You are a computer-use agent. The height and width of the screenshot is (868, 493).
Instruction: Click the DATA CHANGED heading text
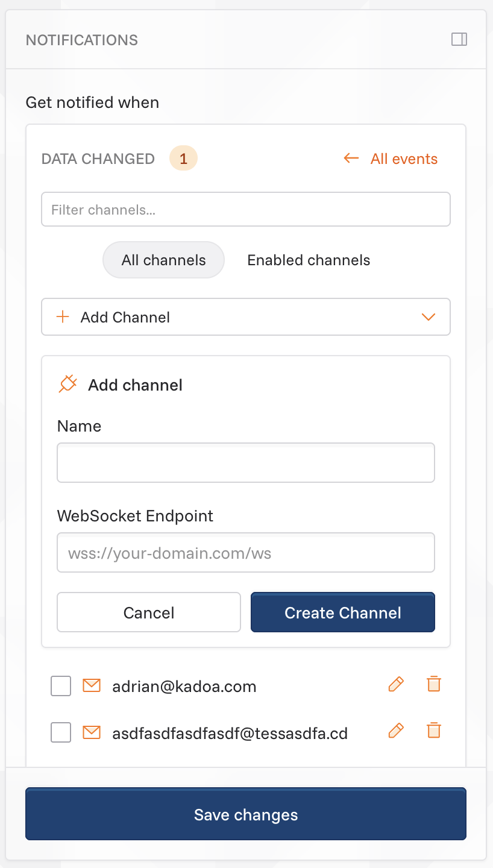pos(98,159)
